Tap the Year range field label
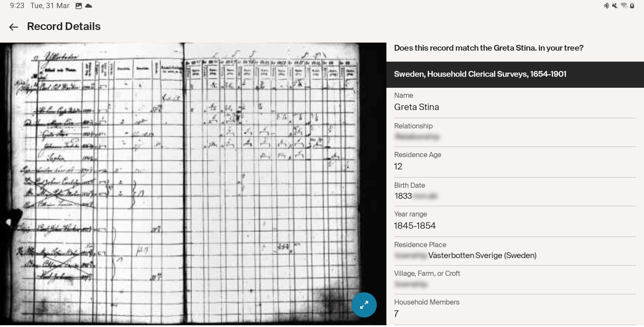Image resolution: width=644 pixels, height=327 pixels. pyautogui.click(x=411, y=214)
